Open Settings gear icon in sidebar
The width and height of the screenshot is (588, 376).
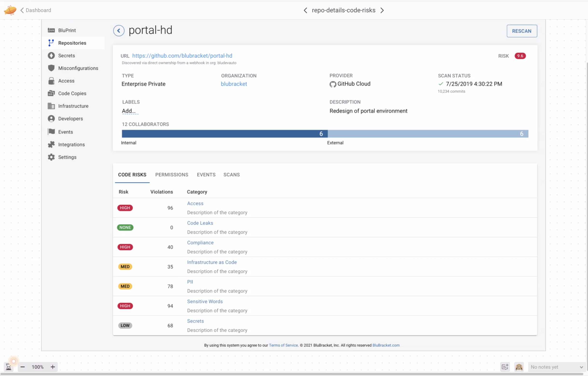[51, 157]
